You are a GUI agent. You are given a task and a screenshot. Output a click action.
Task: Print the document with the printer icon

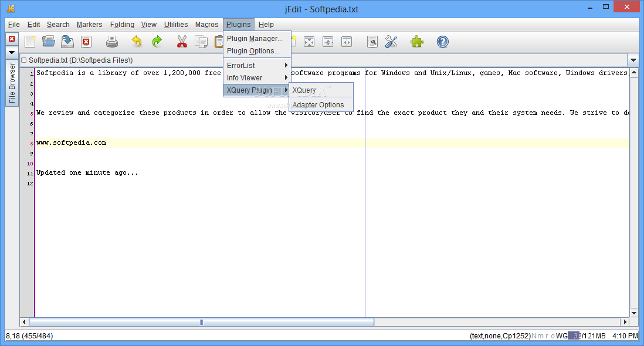click(111, 42)
